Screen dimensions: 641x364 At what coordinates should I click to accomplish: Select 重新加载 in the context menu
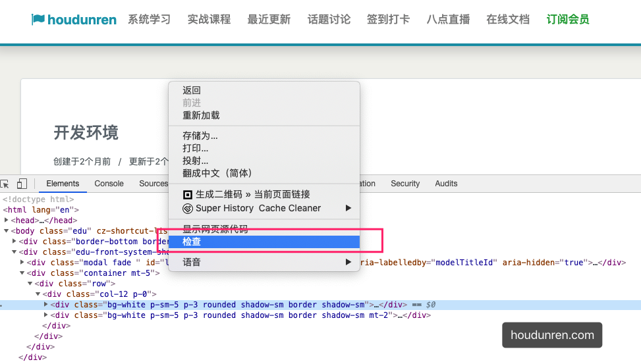tap(201, 115)
